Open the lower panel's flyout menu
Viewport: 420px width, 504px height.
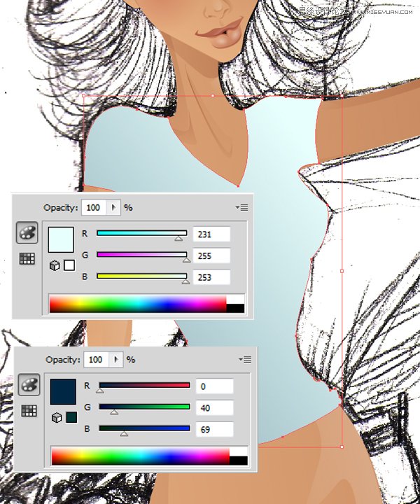(x=245, y=360)
